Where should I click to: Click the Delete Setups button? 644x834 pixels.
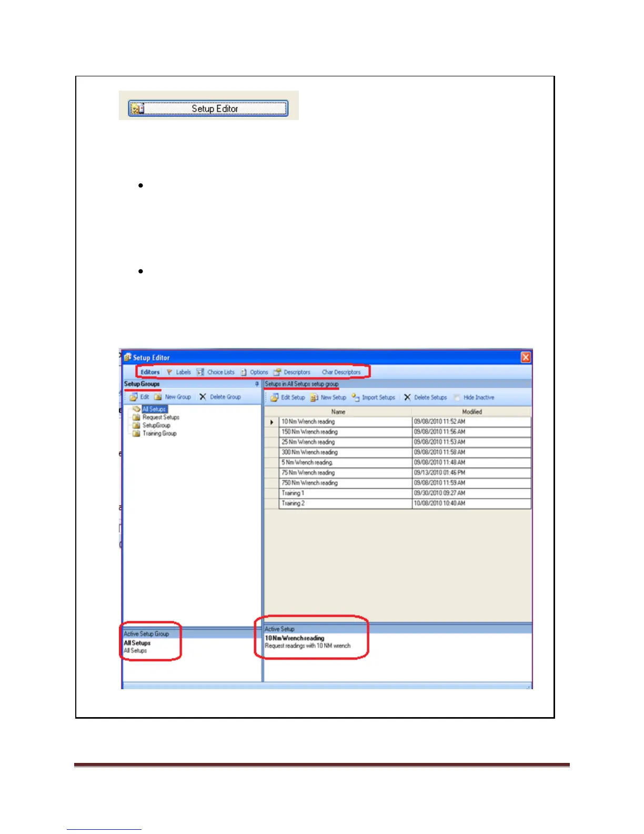(x=425, y=398)
